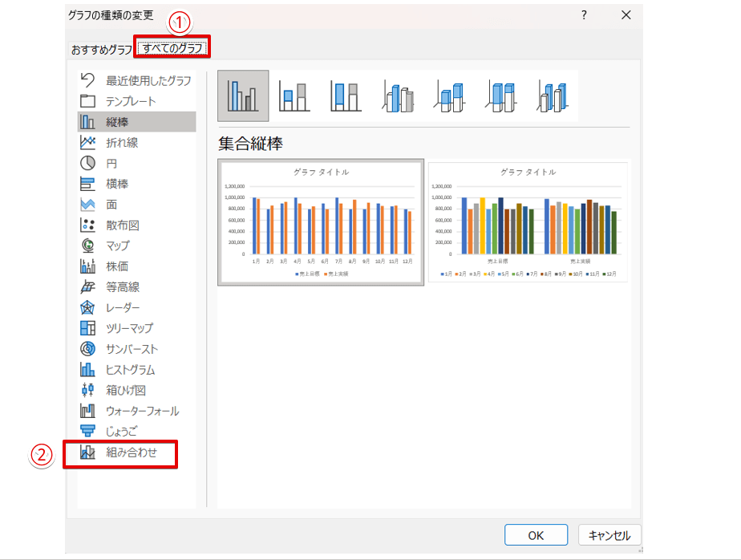Select the right multicolor chart preview
Screen dimensions: 741x560
tap(528, 222)
